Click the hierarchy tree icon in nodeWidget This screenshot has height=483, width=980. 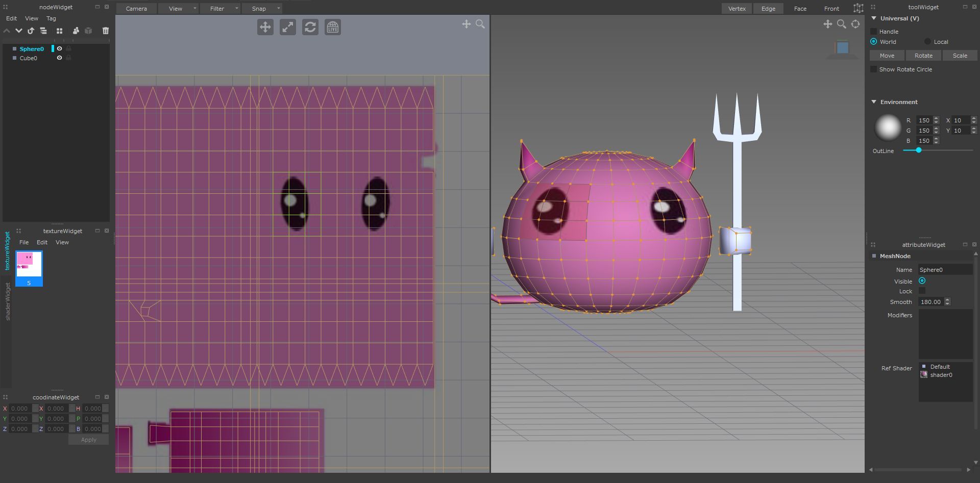click(x=43, y=31)
